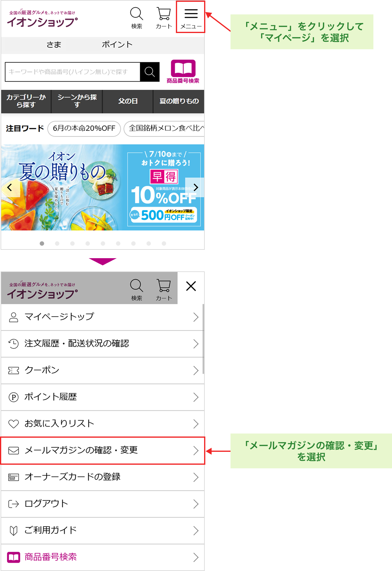Open 注文履歴・配送状況の確認 menu item
This screenshot has height=571, width=392.
click(x=103, y=344)
